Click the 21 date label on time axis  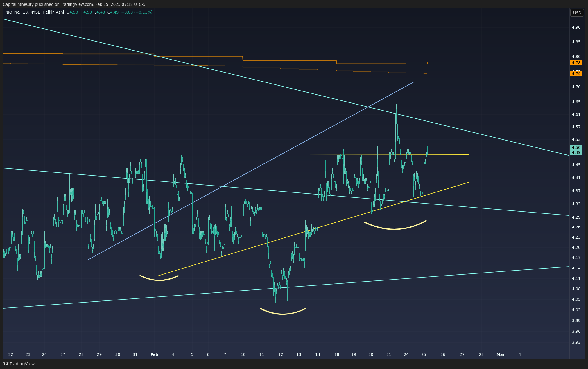click(389, 354)
